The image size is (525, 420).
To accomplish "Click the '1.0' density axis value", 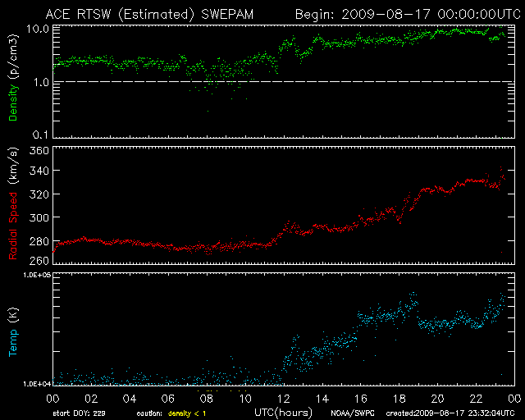I will 41,82.
